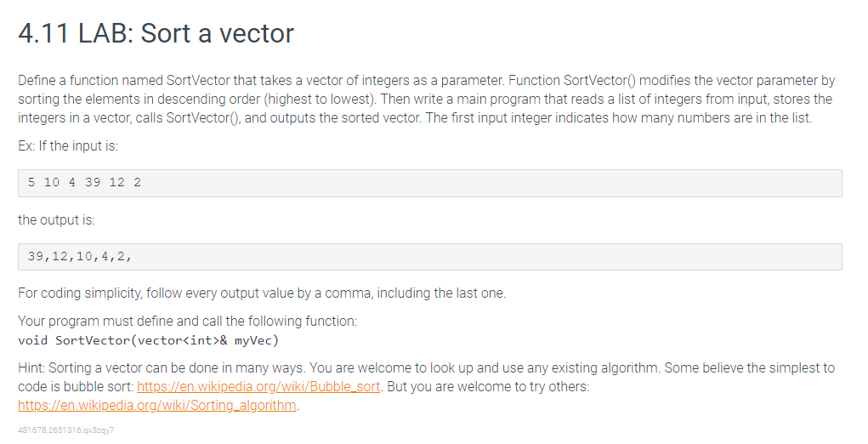
Task: Click the number '39' in the input example
Action: point(93,183)
